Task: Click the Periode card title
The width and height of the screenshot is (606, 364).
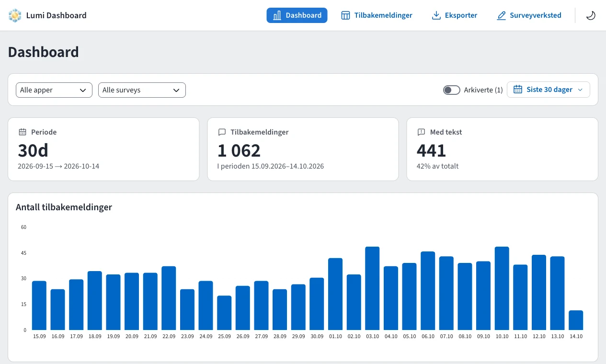Action: [44, 132]
